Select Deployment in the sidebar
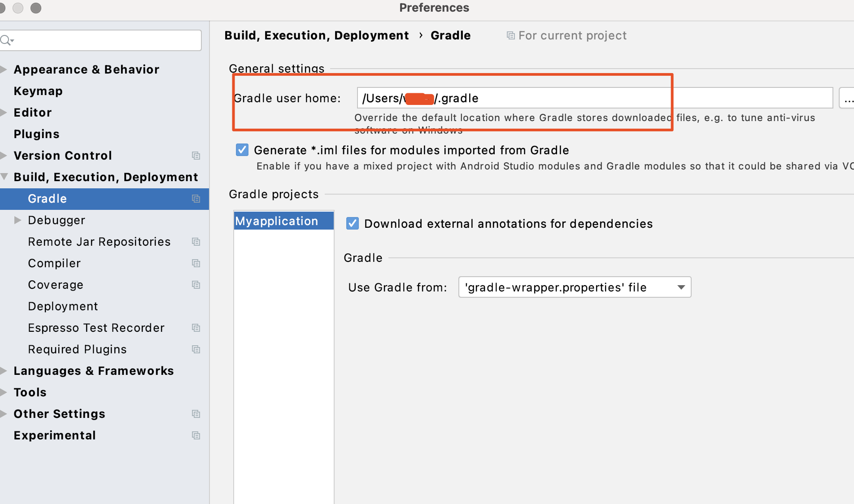 pos(63,306)
